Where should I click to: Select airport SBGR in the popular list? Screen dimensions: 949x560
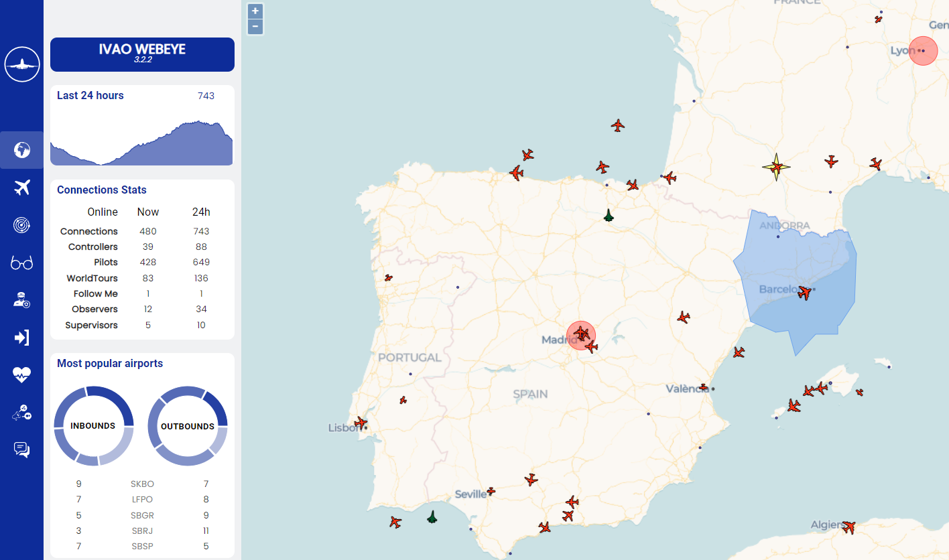(x=142, y=515)
